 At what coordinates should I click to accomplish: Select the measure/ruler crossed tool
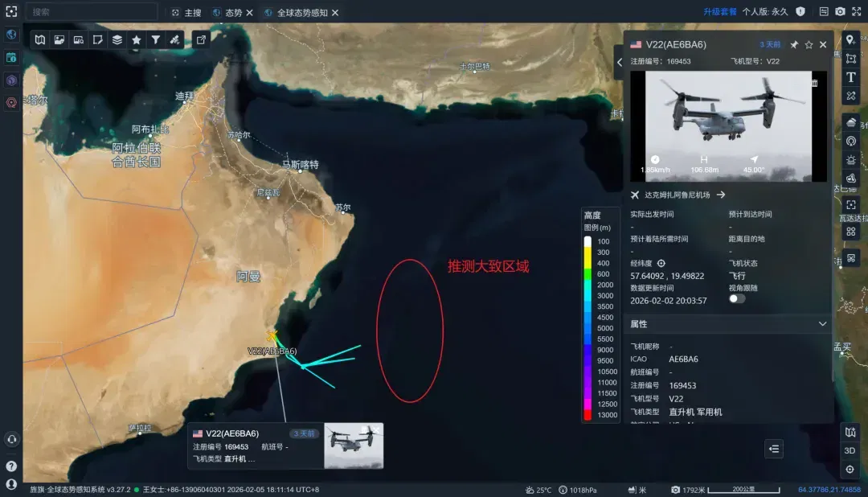click(851, 96)
